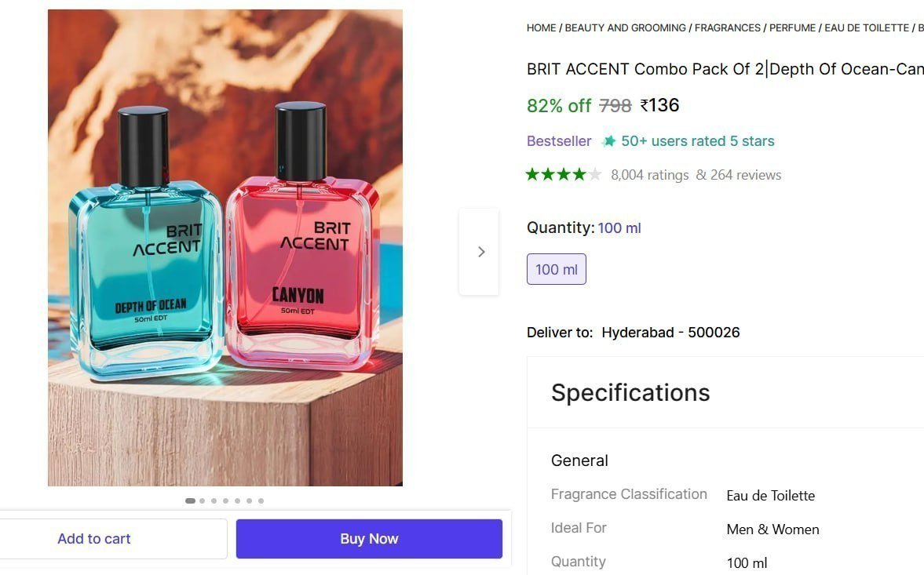The image size is (924, 575).
Task: Open EAU DE TOILETTE breadcrumb
Action: pyautogui.click(x=866, y=27)
